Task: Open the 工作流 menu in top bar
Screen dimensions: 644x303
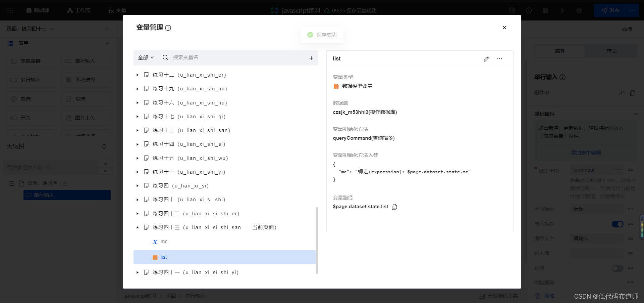Action: (79, 10)
